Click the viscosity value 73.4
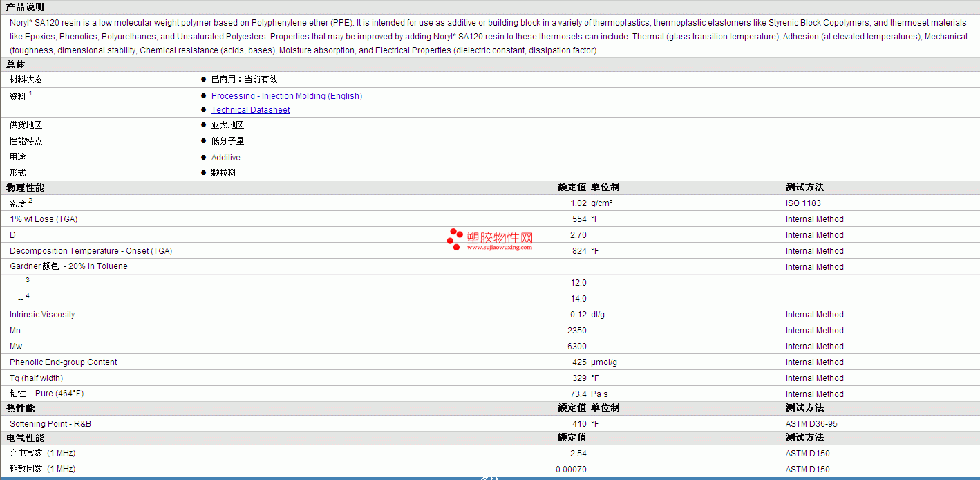This screenshot has height=480, width=980. click(x=578, y=394)
